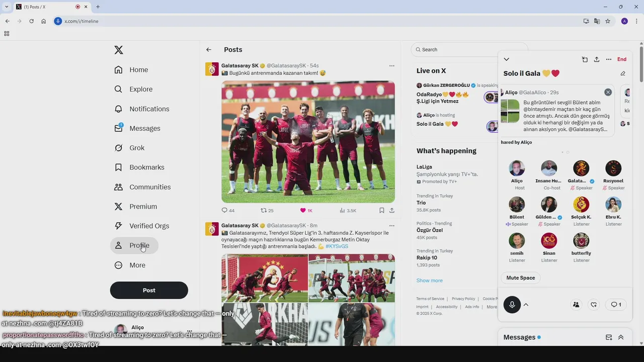Viewport: 644px width, 362px height.
Task: Share the Solo il Gala space
Action: tap(597, 59)
